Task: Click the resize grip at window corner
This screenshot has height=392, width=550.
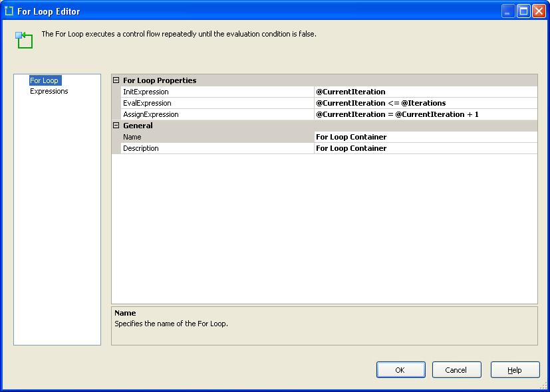Action: tap(545, 387)
